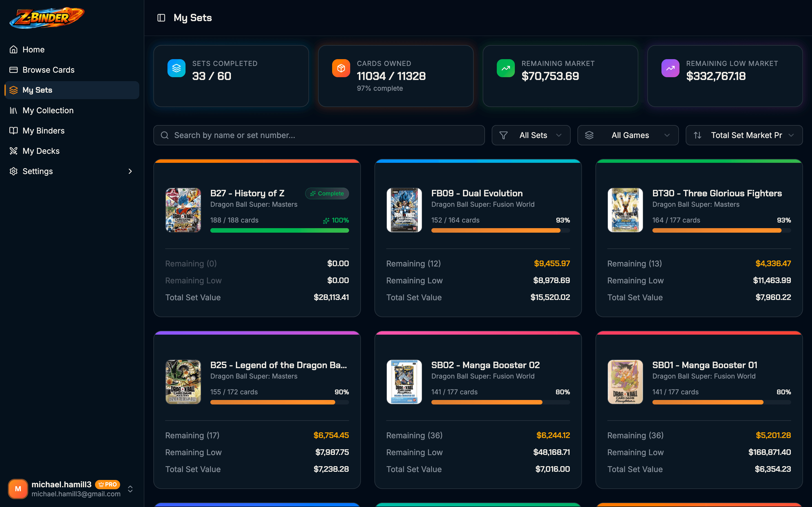Screen dimensions: 812x507
Task: Click the search by name input field
Action: coord(319,135)
